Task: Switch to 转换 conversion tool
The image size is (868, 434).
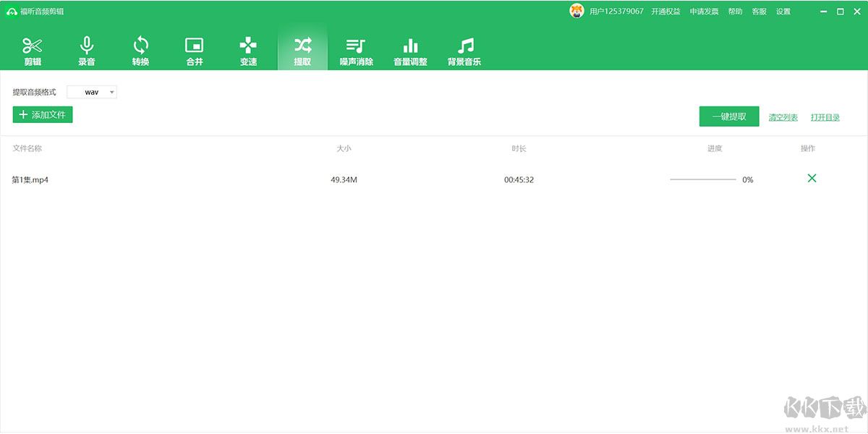Action: (140, 51)
